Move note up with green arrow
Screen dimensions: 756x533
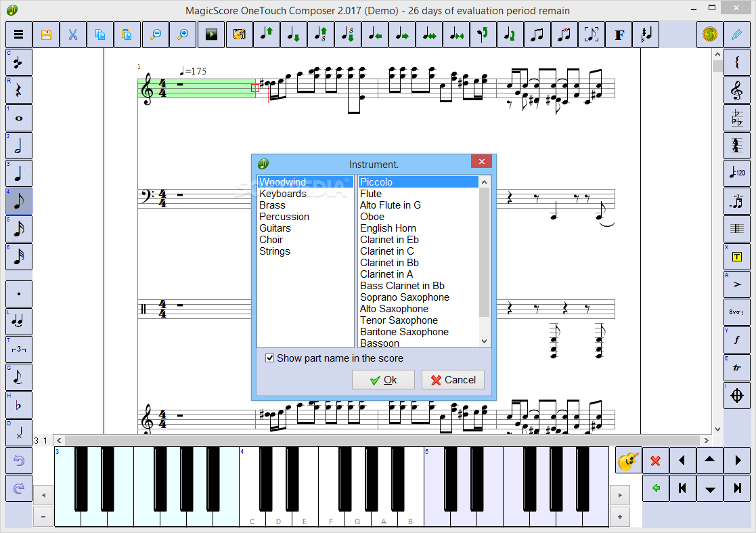266,35
